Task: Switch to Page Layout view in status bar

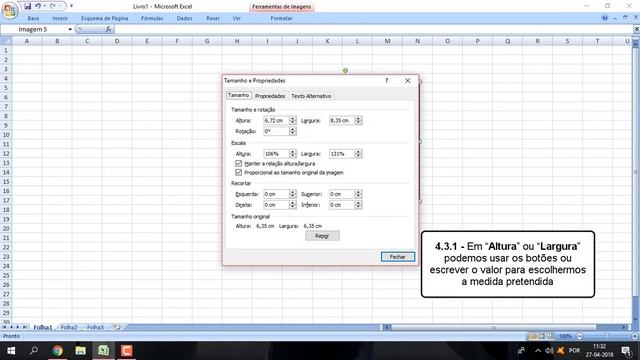Action: (542, 336)
